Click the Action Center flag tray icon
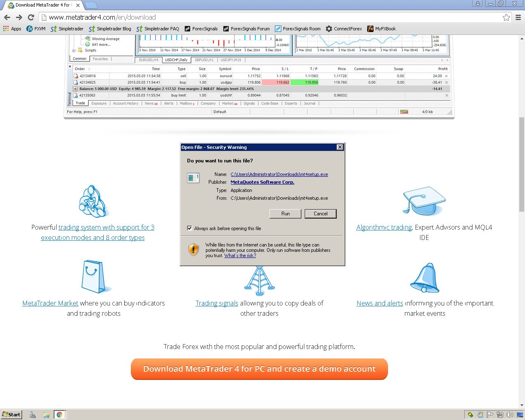This screenshot has height=420, width=525. [x=490, y=415]
